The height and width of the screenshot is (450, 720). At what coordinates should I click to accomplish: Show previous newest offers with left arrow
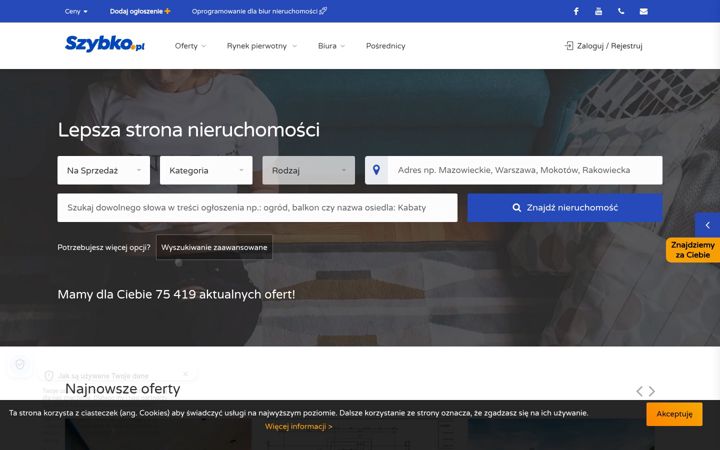pyautogui.click(x=639, y=391)
